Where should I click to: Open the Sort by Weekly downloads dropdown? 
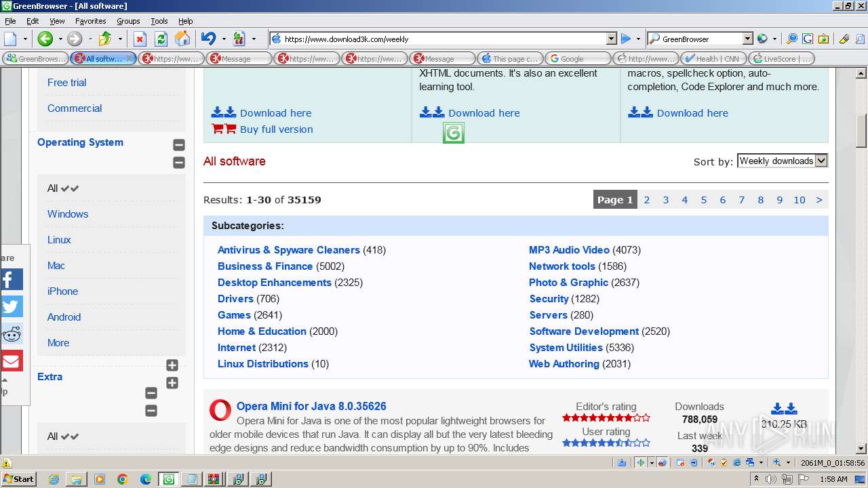(783, 161)
